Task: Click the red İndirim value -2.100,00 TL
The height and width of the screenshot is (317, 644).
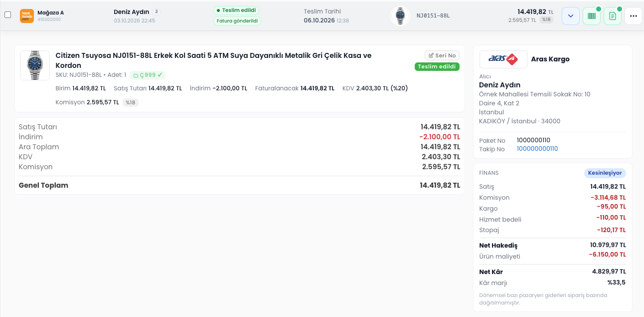Action: (440, 137)
